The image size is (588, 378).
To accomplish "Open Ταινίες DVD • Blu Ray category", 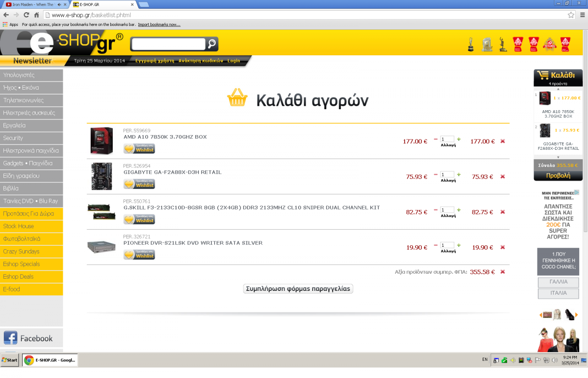I will [31, 201].
